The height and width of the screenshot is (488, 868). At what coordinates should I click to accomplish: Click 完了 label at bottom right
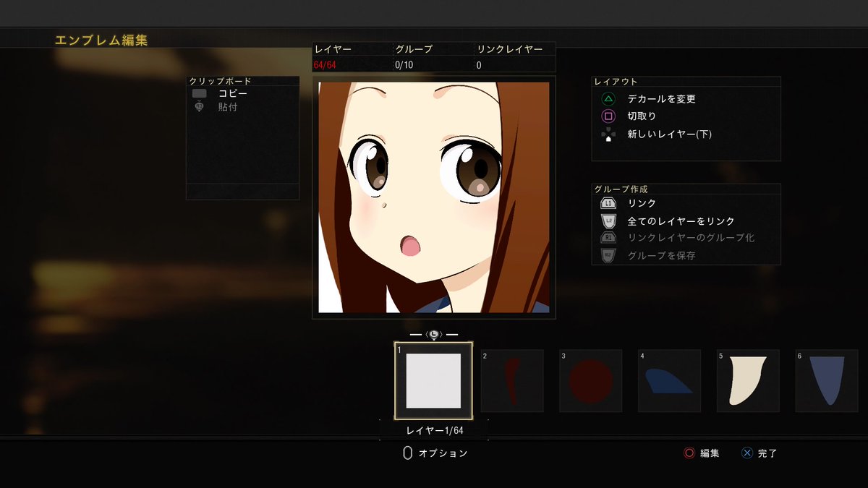(767, 453)
